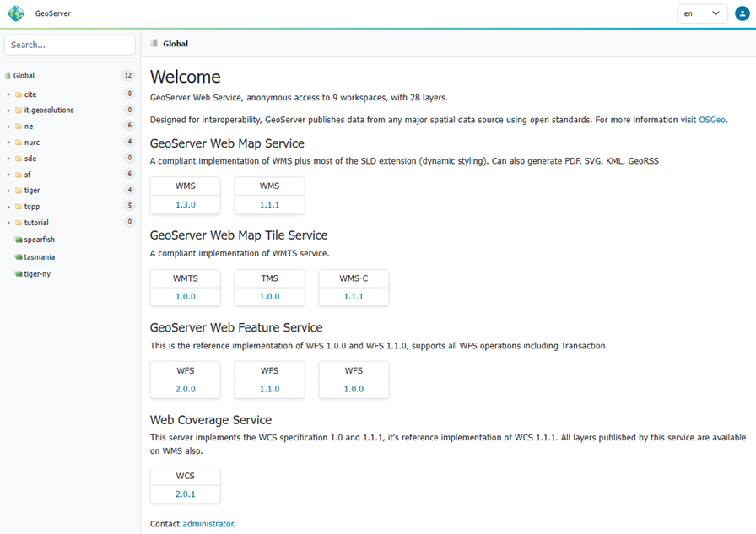Select the it.geosolutions workspace
Viewport: 756px width, 534px height.
(49, 111)
